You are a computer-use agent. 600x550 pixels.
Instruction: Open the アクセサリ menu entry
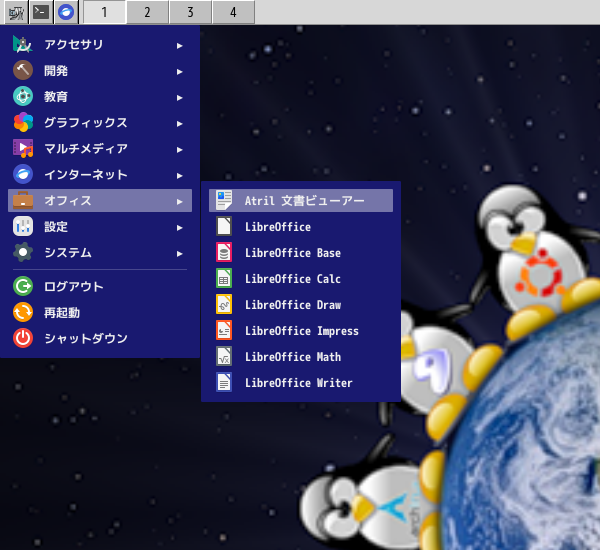(x=100, y=44)
